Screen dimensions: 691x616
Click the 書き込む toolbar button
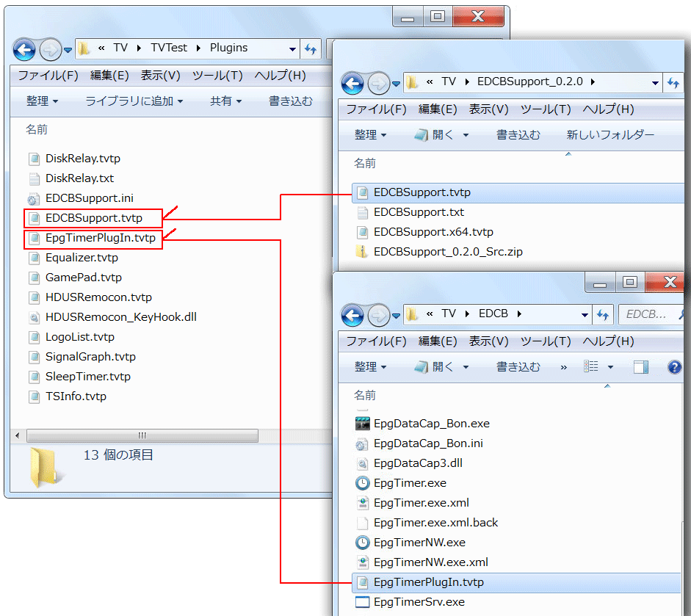coord(291,101)
